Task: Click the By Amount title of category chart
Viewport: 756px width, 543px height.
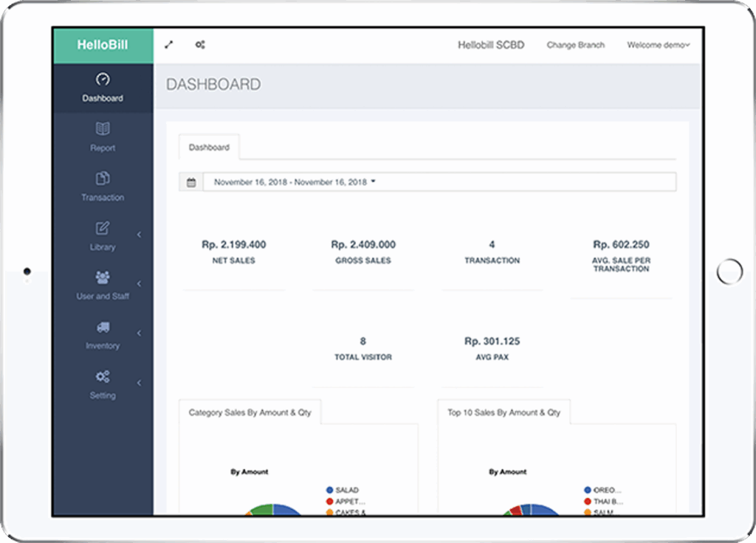Action: pyautogui.click(x=250, y=471)
